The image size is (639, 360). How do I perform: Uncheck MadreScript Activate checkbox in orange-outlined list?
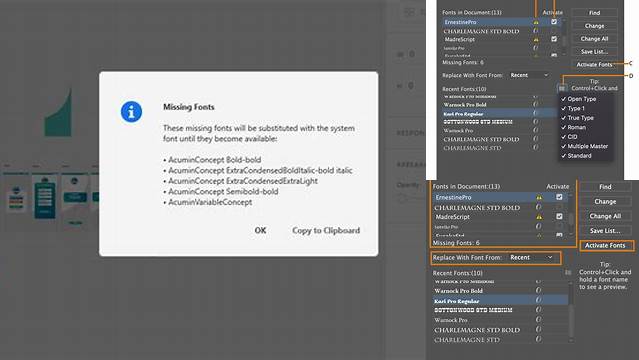coord(559,216)
